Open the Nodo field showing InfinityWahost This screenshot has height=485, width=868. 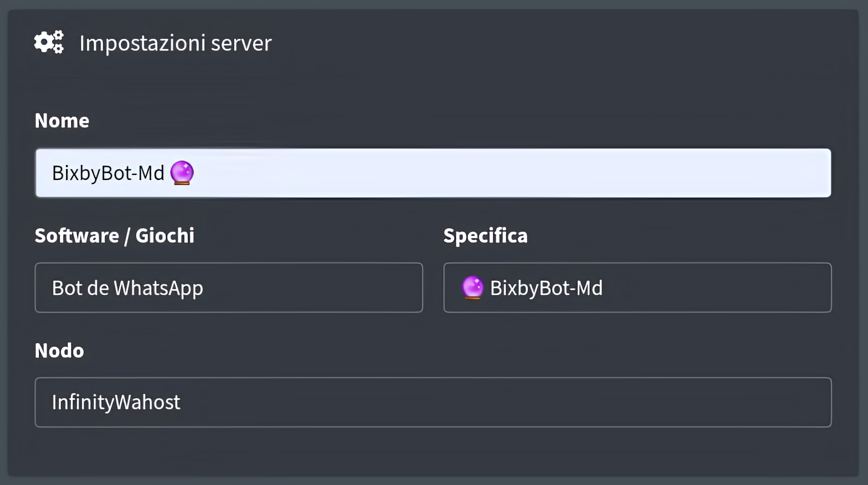coord(433,402)
